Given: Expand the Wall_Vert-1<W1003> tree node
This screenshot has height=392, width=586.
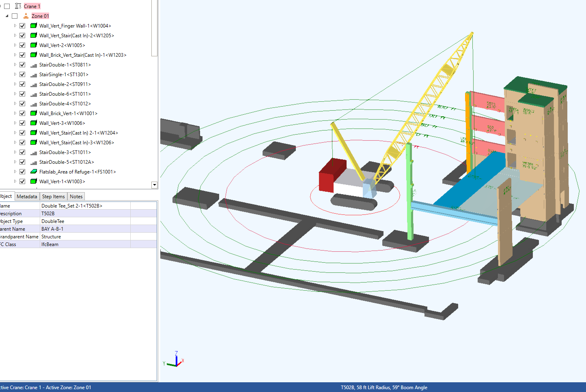Looking at the screenshot, I should [x=15, y=181].
